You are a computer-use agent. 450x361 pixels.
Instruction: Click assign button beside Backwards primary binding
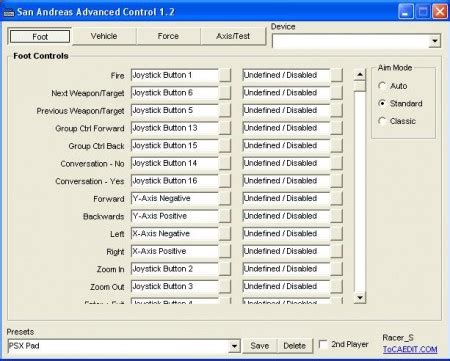click(225, 216)
